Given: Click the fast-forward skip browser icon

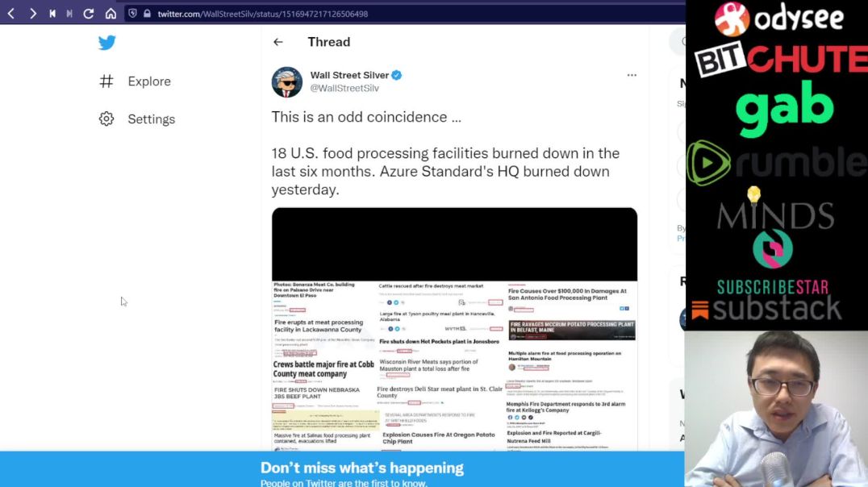Looking at the screenshot, I should (69, 13).
